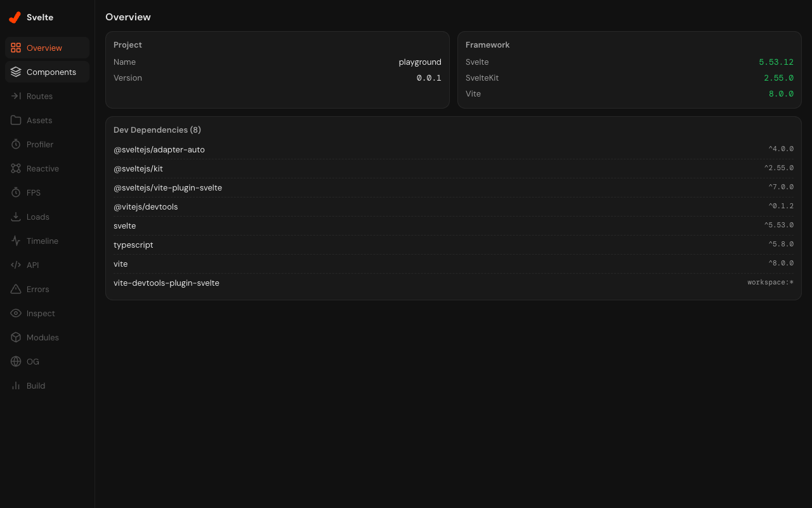Navigate to Routes label
The width and height of the screenshot is (812, 508).
39,96
